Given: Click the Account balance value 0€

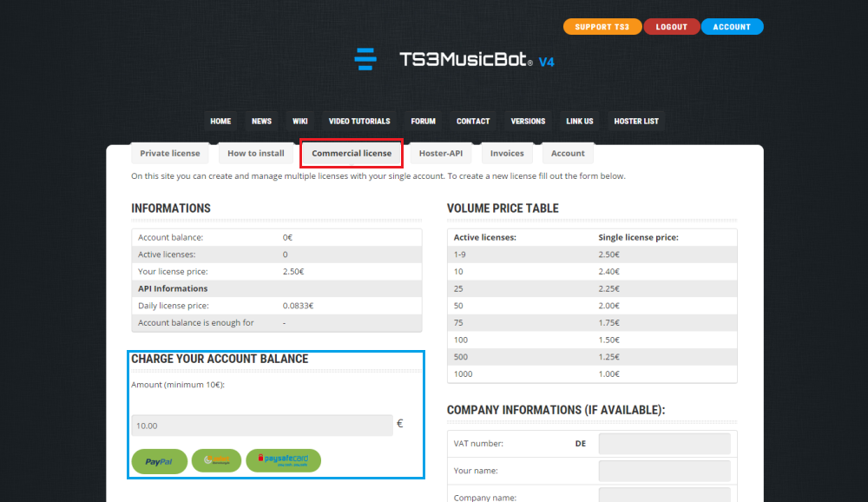Looking at the screenshot, I should 287,238.
